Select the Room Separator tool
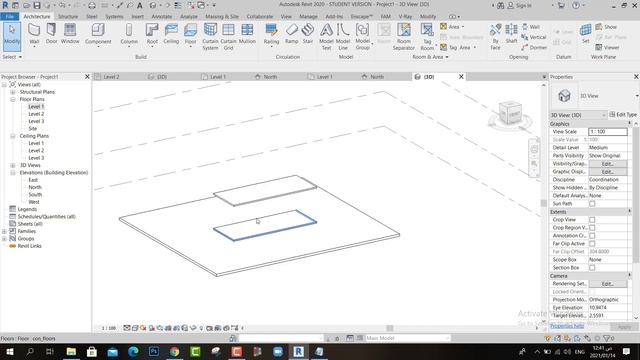The height and width of the screenshot is (360, 640). [x=404, y=37]
